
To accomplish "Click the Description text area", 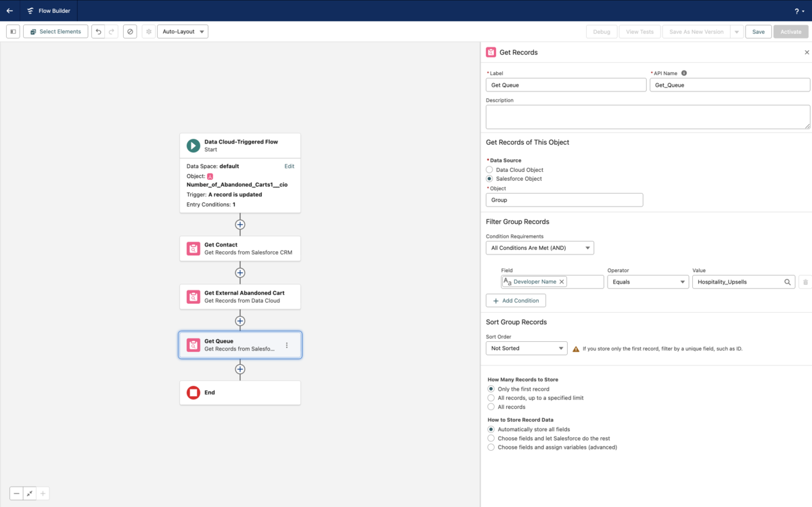I will pos(648,116).
